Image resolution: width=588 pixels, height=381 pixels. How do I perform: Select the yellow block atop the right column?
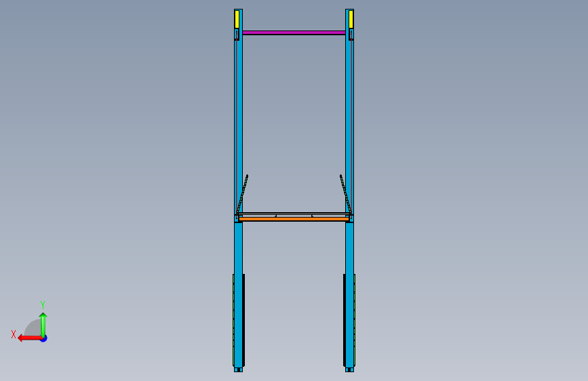click(351, 19)
